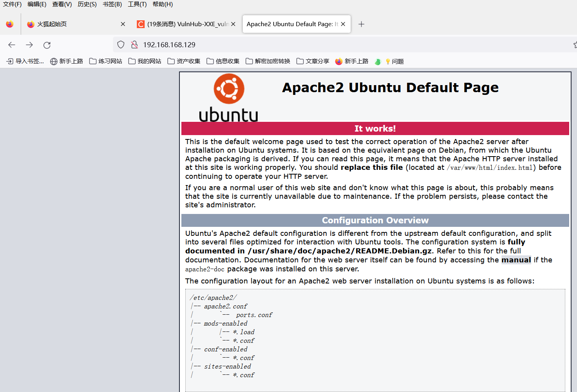Click apache2.conf in the config tree
The image size is (577, 392).
coord(226,306)
